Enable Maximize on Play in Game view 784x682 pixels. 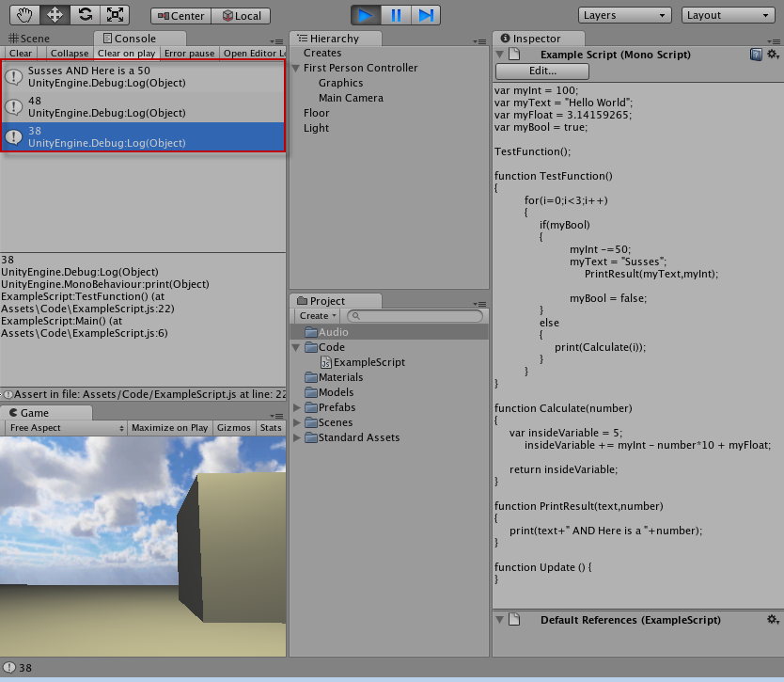point(169,427)
